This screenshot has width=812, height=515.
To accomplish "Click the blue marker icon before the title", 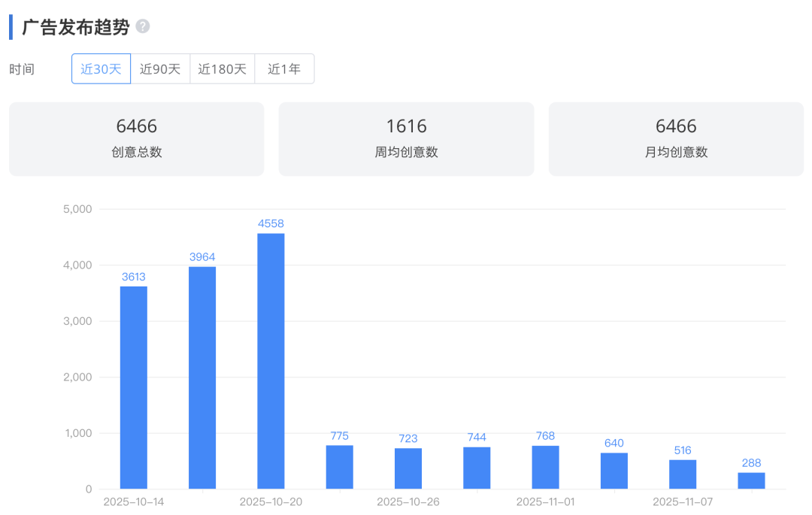I will (11, 24).
